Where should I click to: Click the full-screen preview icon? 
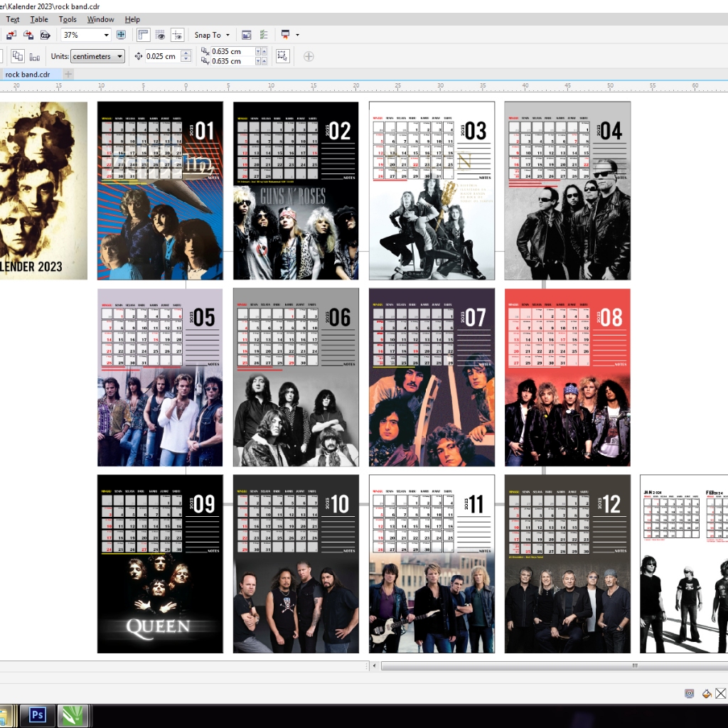(x=121, y=35)
